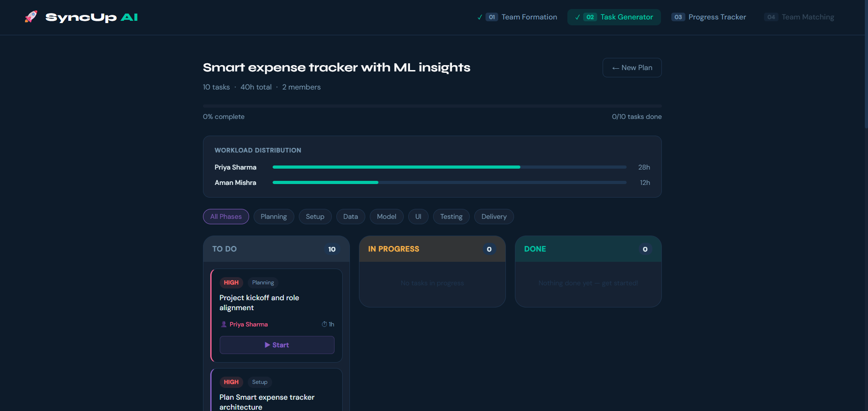Click Aman Mishra in Workload Distribution
Viewport: 868px width, 411px height.
236,183
